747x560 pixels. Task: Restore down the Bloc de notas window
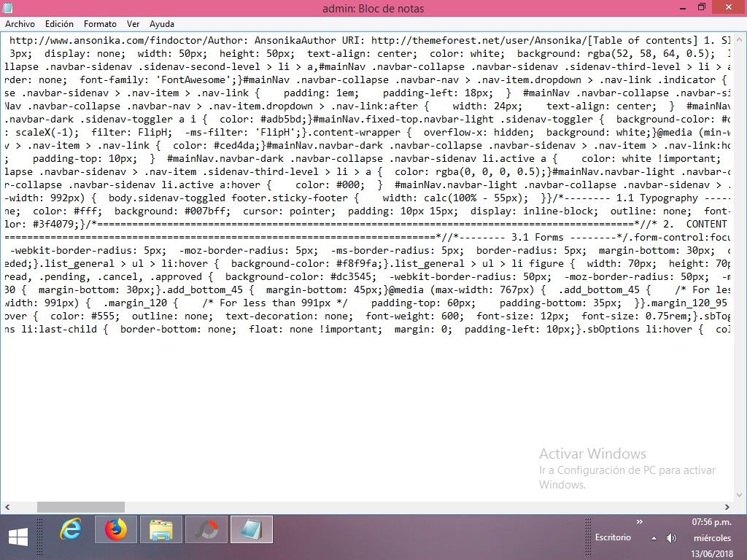(702, 7)
